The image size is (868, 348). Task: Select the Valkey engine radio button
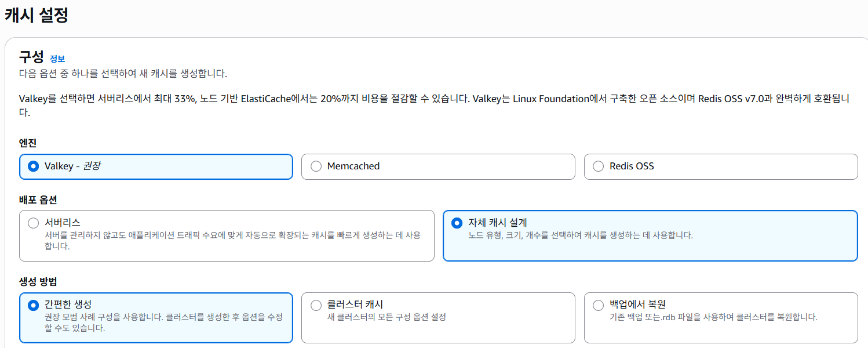click(x=34, y=166)
